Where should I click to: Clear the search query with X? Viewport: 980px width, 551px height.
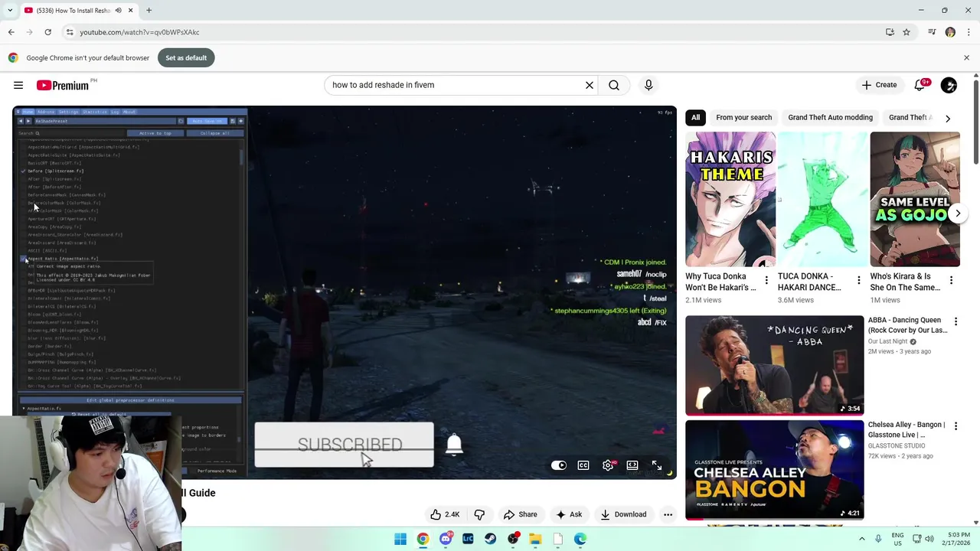coord(590,85)
